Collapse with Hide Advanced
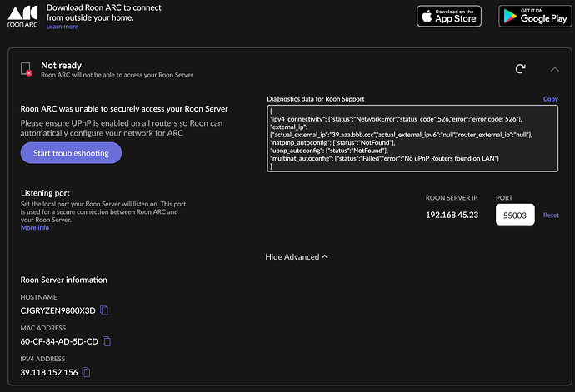 pyautogui.click(x=297, y=257)
